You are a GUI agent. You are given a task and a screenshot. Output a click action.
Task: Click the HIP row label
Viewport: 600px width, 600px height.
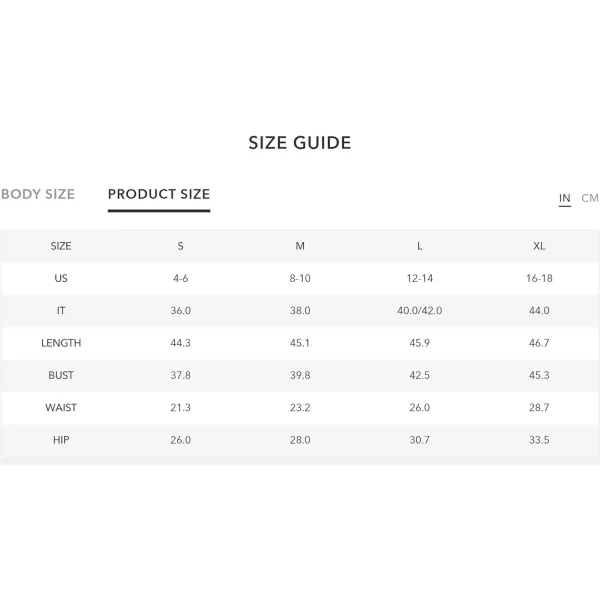61,440
